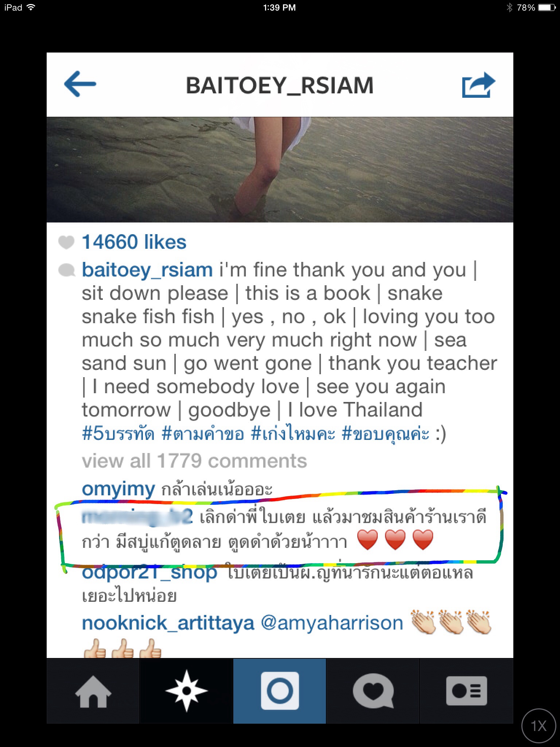Open the Explore compass star icon
Screen dimensions: 560x747
click(x=186, y=691)
